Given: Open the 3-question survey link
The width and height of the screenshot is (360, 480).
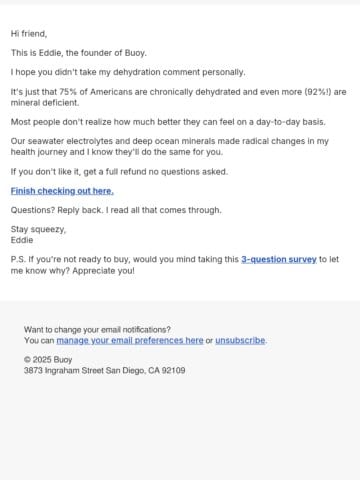Looking at the screenshot, I should coord(279,259).
